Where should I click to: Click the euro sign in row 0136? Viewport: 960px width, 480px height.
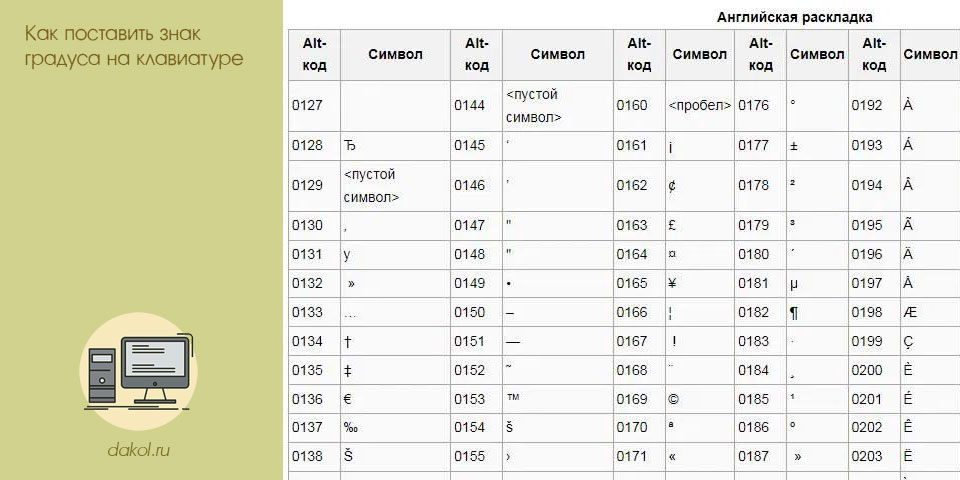(348, 399)
